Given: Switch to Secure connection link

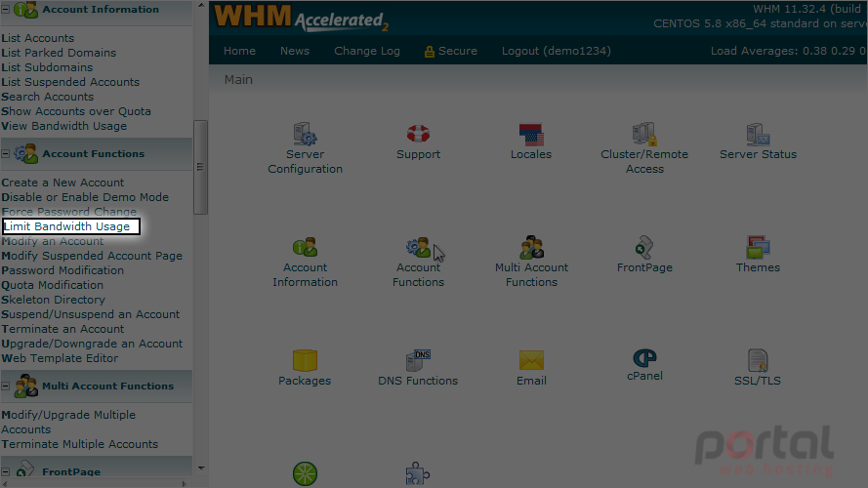Looking at the screenshot, I should point(451,51).
